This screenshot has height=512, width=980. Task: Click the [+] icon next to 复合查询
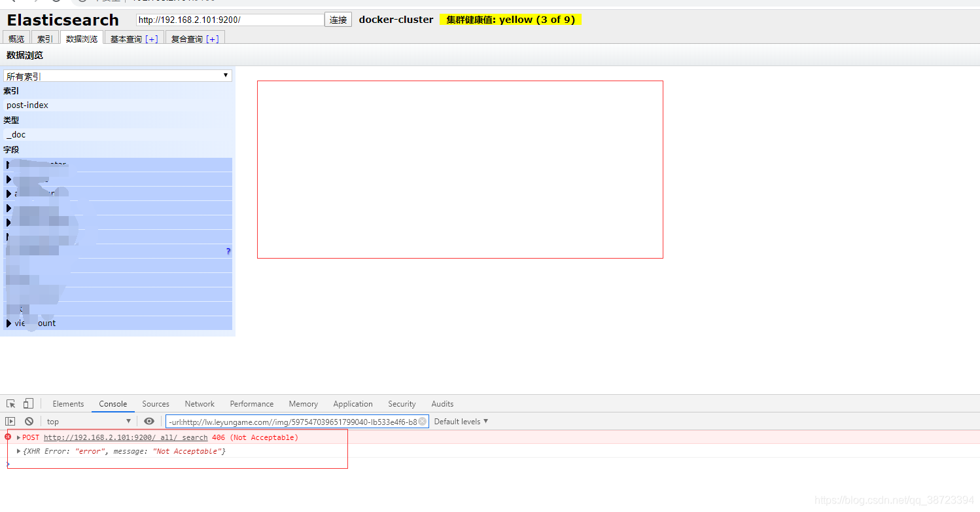213,38
